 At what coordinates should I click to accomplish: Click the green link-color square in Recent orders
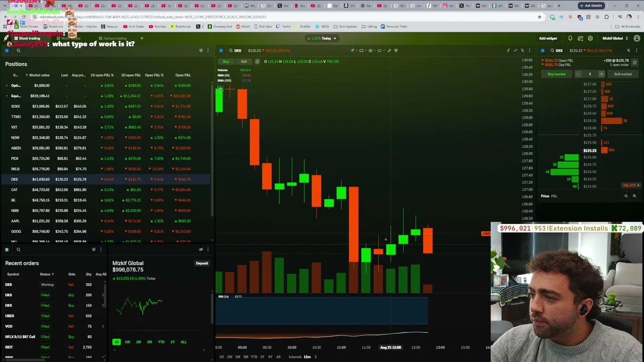pyautogui.click(x=7, y=249)
